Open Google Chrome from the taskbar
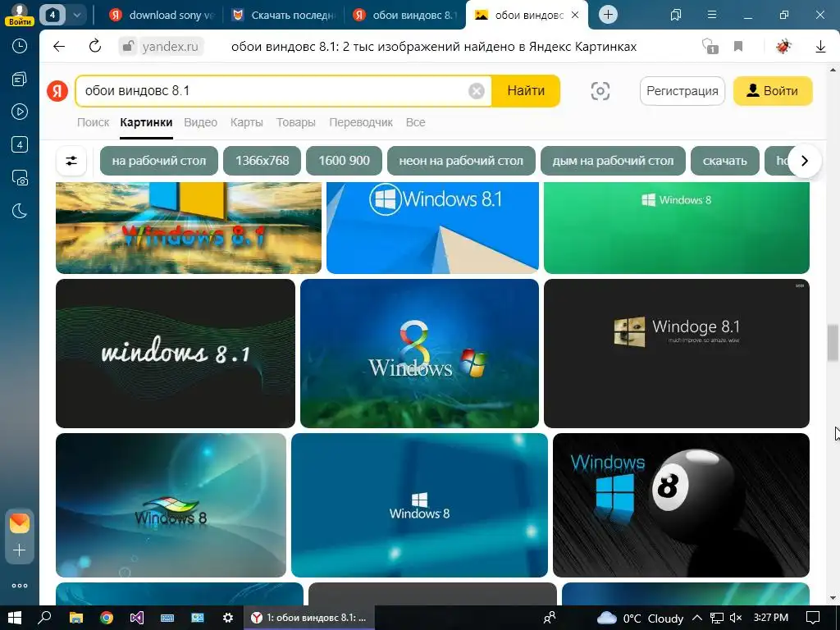This screenshot has height=630, width=840. point(107,618)
